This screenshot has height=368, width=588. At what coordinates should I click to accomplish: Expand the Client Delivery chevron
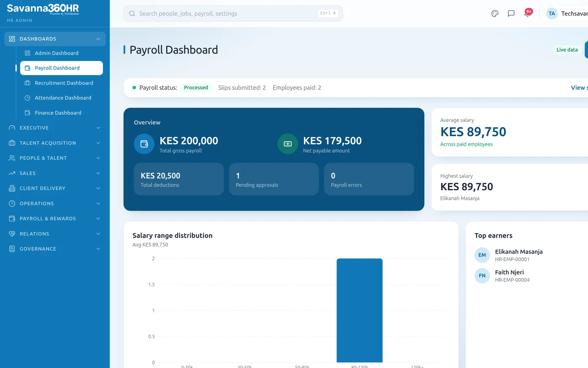click(x=98, y=188)
